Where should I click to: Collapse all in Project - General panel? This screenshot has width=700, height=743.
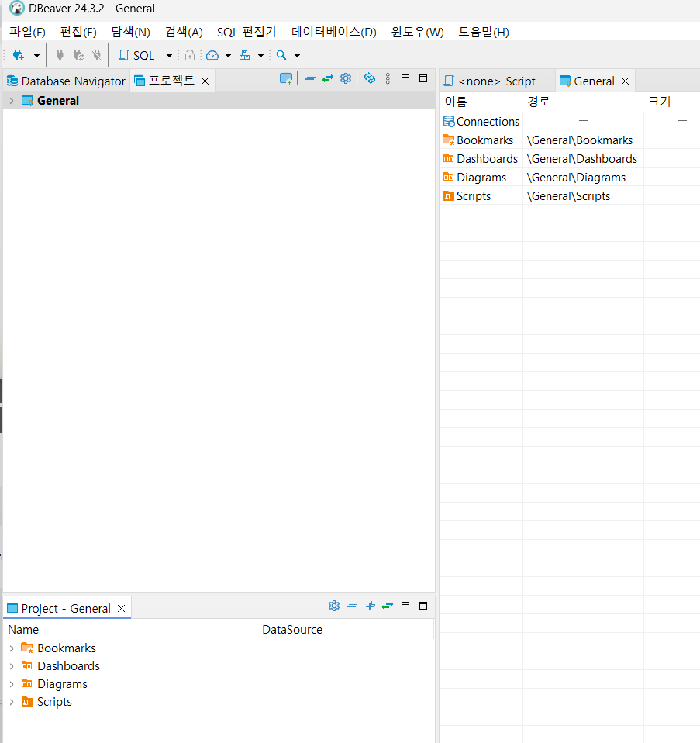click(352, 606)
